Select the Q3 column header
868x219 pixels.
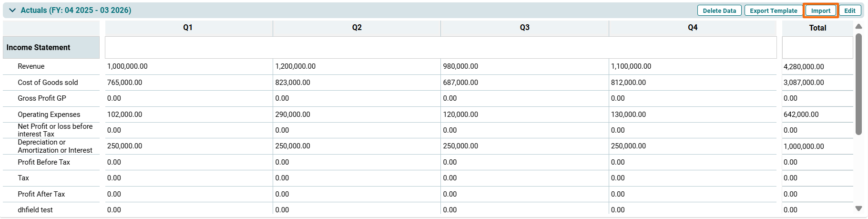524,28
